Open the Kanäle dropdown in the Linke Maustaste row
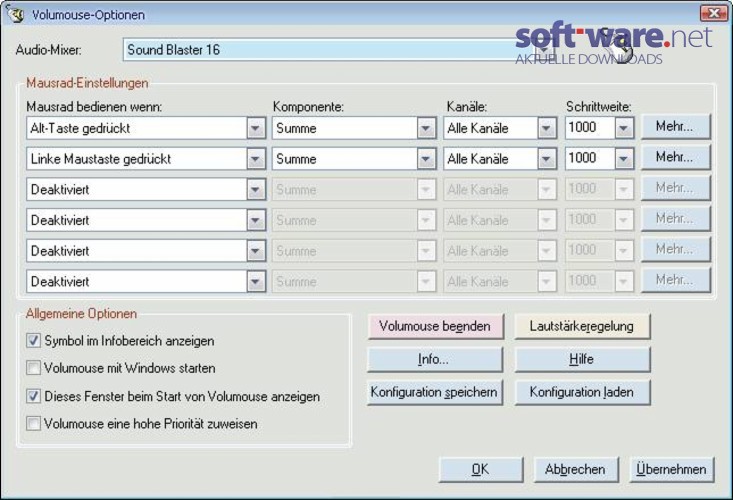Viewport: 733px width, 500px height. click(546, 159)
